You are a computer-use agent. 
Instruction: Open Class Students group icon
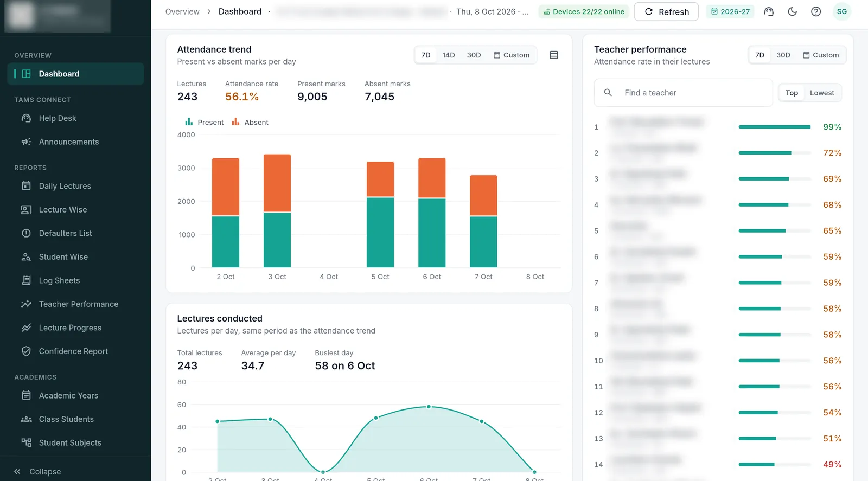point(26,419)
